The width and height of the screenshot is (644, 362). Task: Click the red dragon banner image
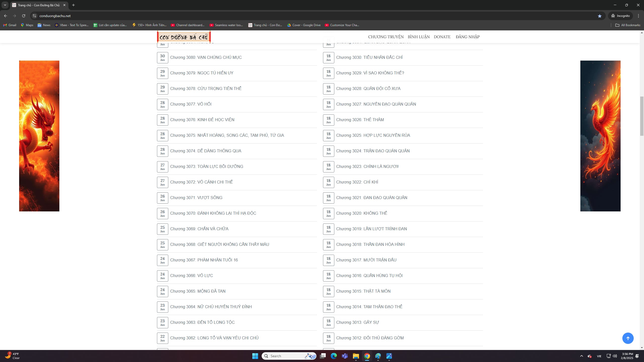[x=39, y=136]
